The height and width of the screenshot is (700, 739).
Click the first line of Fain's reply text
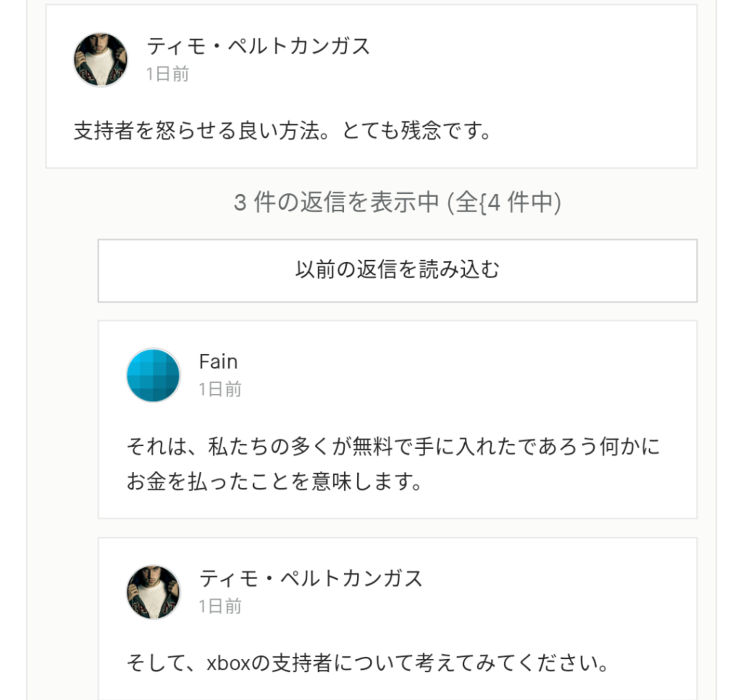[x=393, y=447]
